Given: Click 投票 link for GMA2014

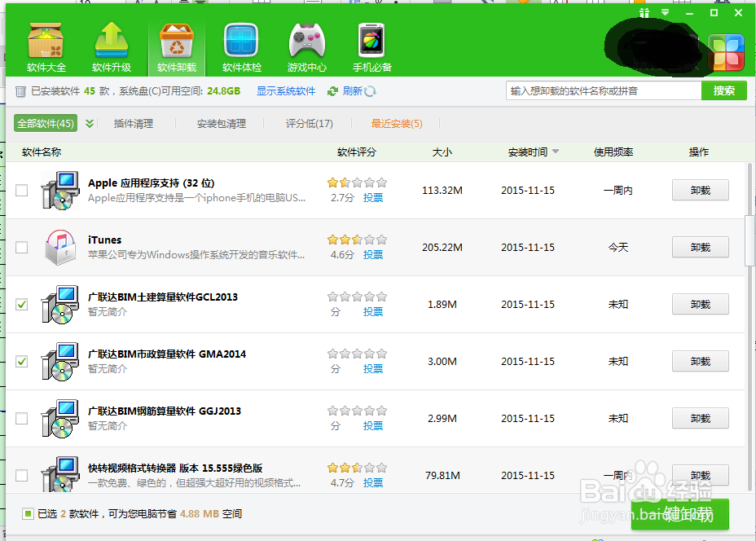Looking at the screenshot, I should coord(373,368).
